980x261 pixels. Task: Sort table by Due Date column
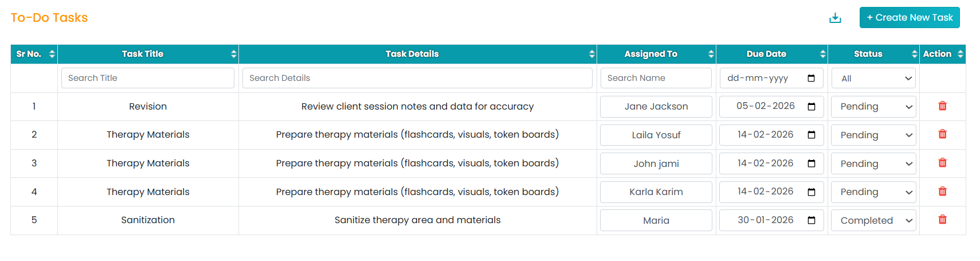[x=822, y=54]
